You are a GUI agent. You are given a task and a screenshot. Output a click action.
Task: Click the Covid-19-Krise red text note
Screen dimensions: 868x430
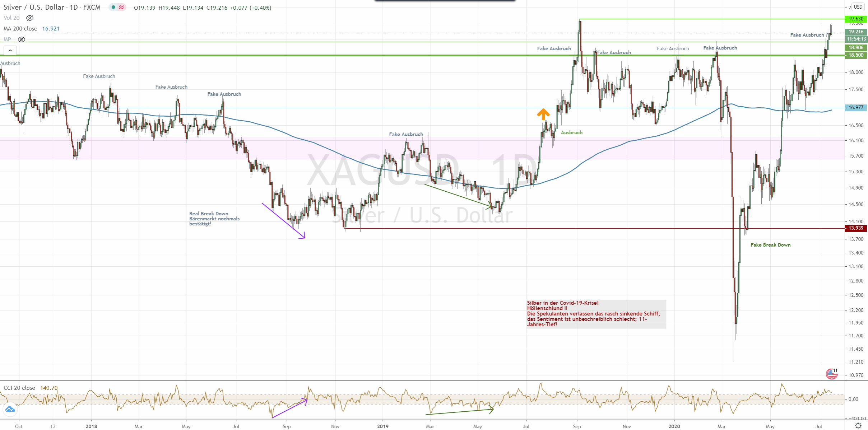tap(593, 314)
